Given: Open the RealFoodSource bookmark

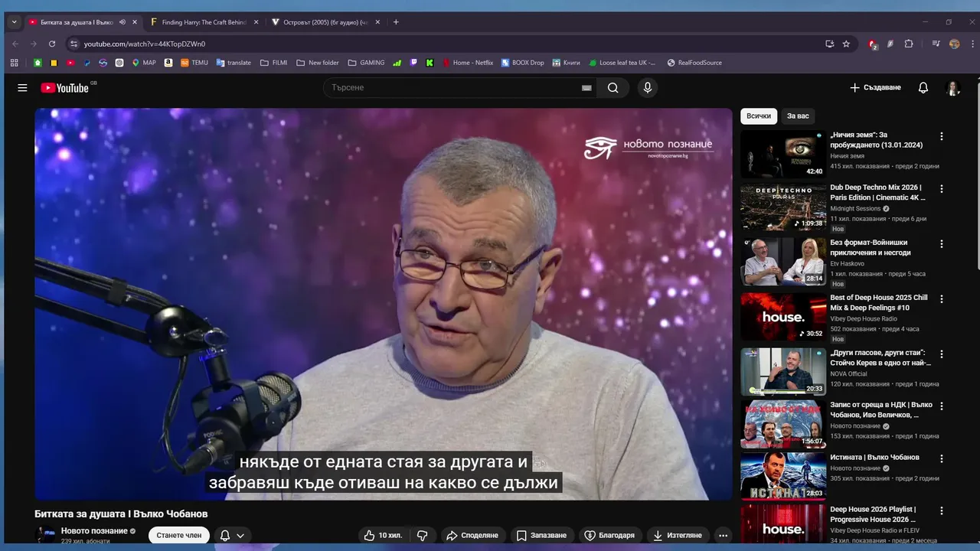Looking at the screenshot, I should coord(694,63).
